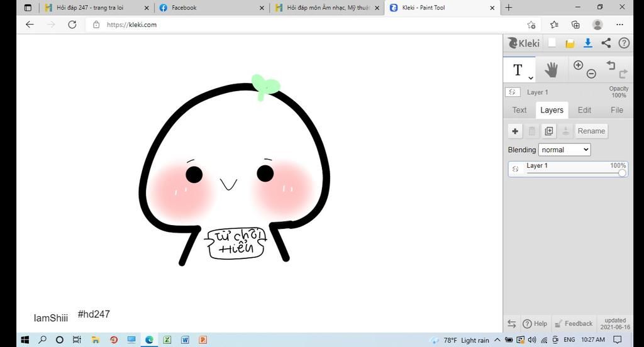Open Word from the taskbar
The height and width of the screenshot is (347, 644).
pyautogui.click(x=186, y=339)
